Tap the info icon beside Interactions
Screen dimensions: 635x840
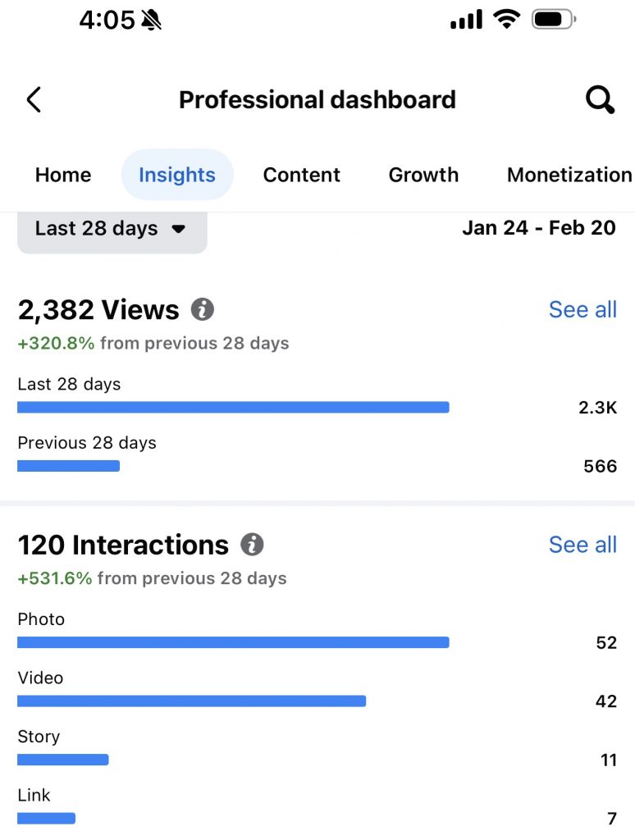252,545
